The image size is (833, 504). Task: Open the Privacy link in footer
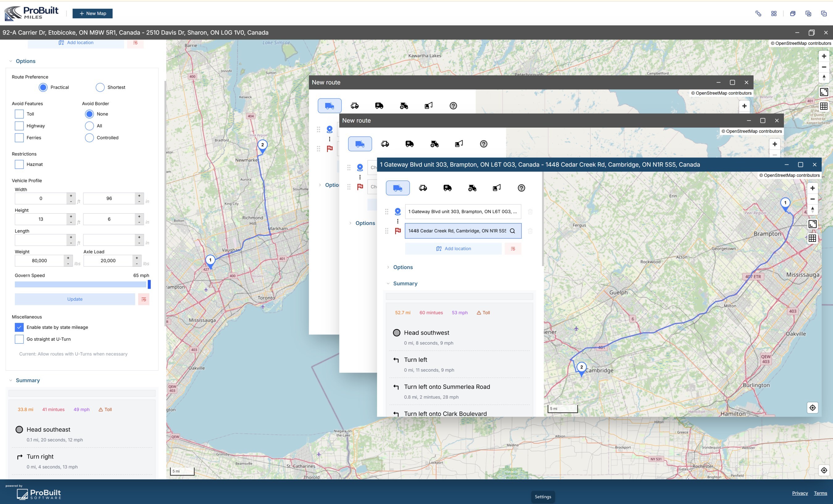coord(800,493)
